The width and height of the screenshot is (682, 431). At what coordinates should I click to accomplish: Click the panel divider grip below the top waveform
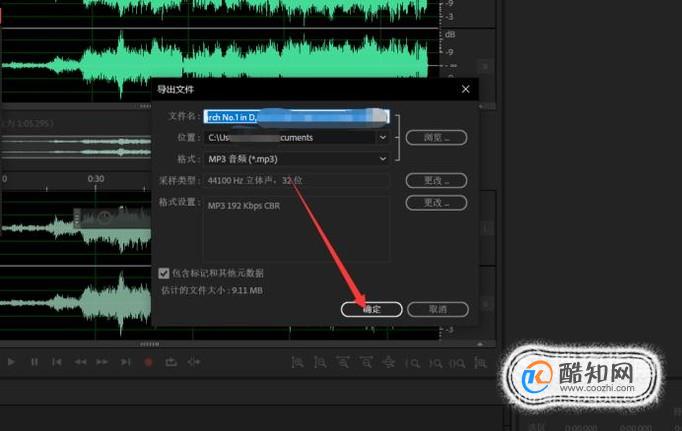[x=145, y=106]
